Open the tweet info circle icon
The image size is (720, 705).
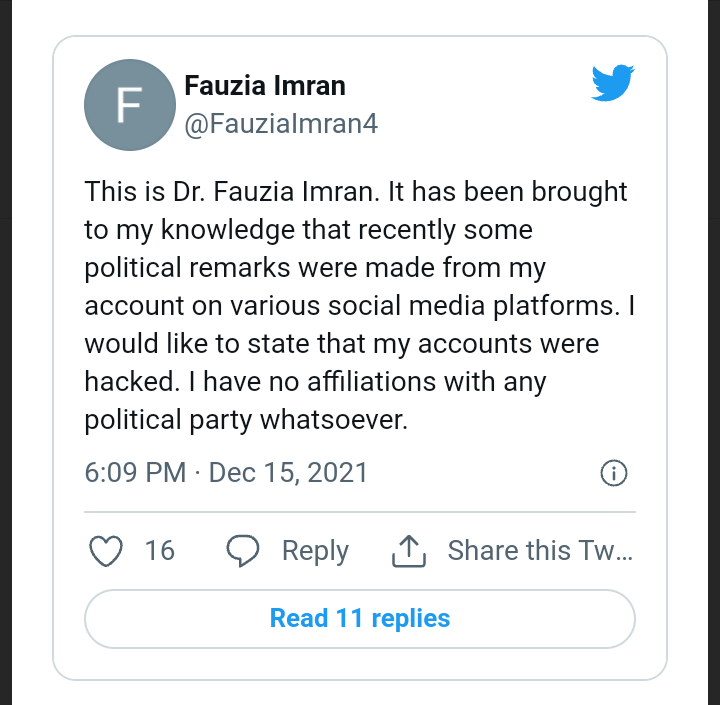click(613, 473)
